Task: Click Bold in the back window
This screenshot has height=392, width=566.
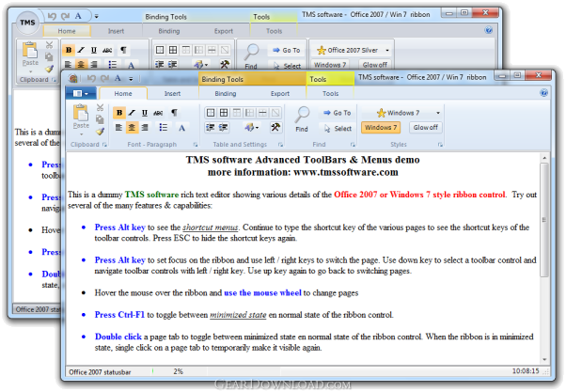Action: 69,50
